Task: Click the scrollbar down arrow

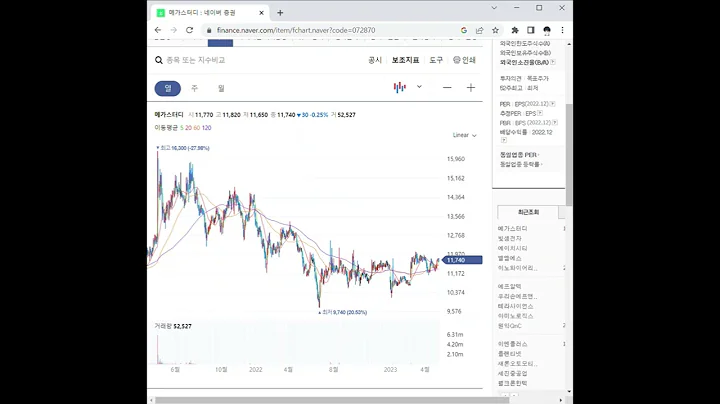Action: pos(569,392)
